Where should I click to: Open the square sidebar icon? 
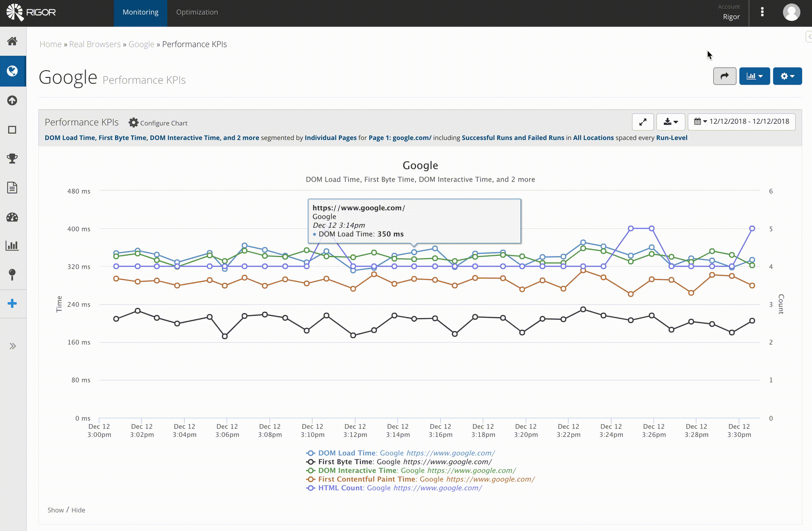pyautogui.click(x=12, y=130)
